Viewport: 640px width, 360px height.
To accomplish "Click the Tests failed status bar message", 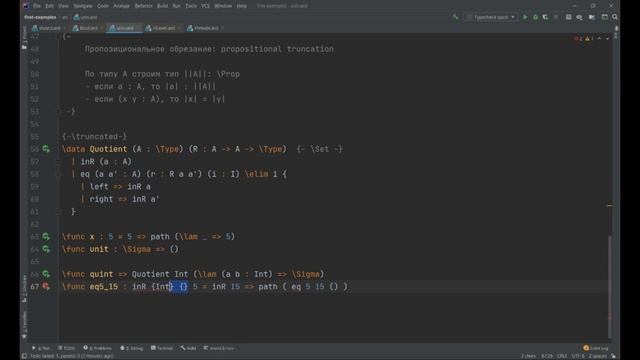I will point(72,356).
